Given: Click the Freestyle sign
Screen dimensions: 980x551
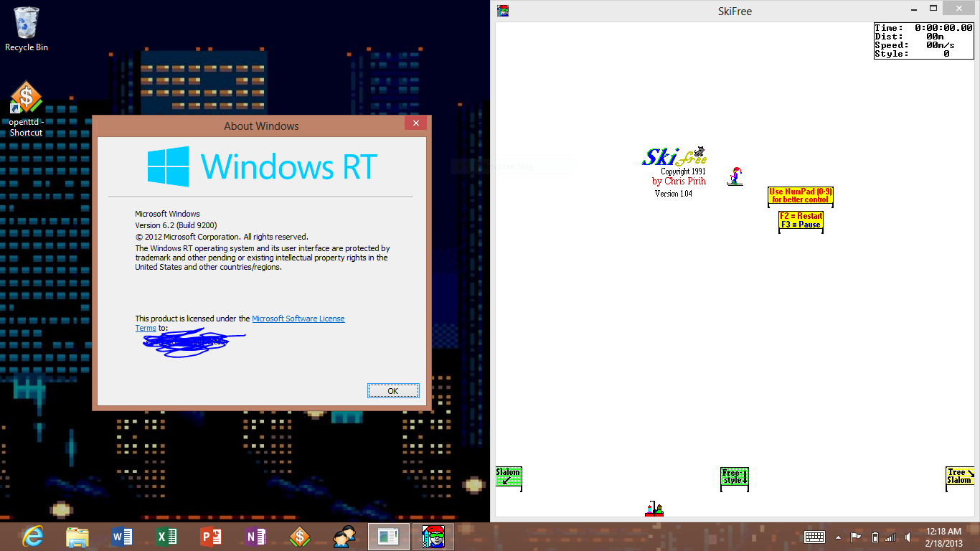Looking at the screenshot, I should pos(735,479).
